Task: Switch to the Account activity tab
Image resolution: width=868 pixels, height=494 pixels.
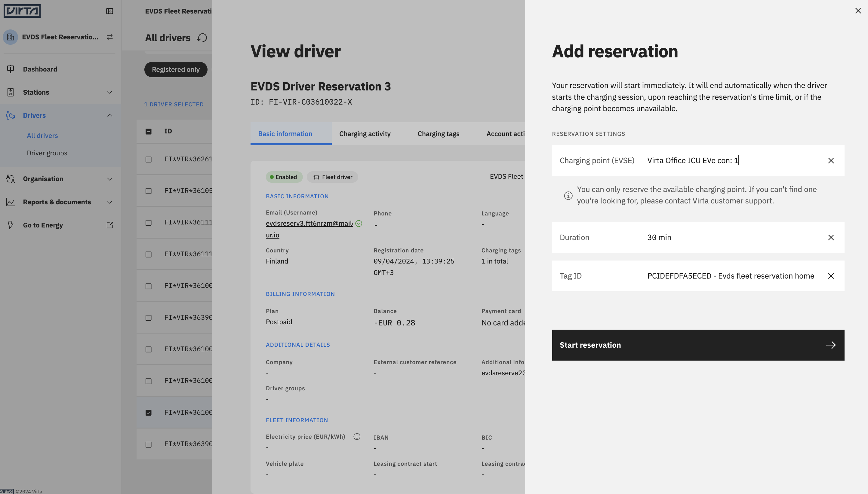Action: 505,134
